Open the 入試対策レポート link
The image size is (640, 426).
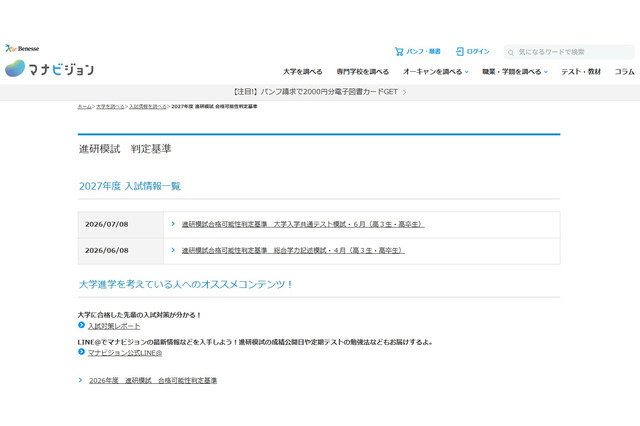[114, 326]
